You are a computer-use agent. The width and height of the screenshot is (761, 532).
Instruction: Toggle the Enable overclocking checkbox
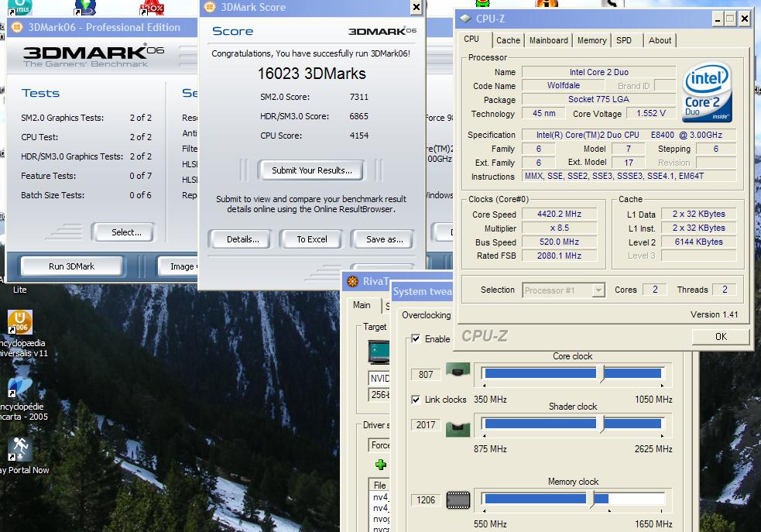tap(416, 339)
